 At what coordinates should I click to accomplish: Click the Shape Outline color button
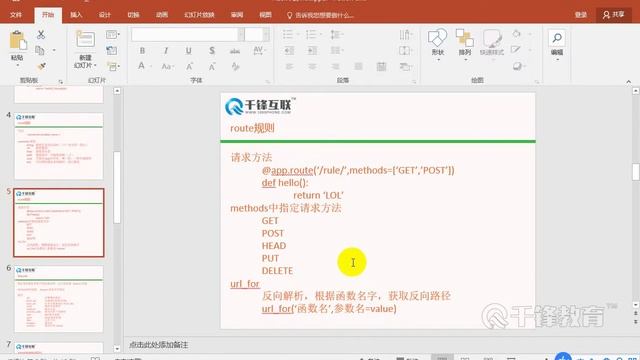click(x=516, y=50)
